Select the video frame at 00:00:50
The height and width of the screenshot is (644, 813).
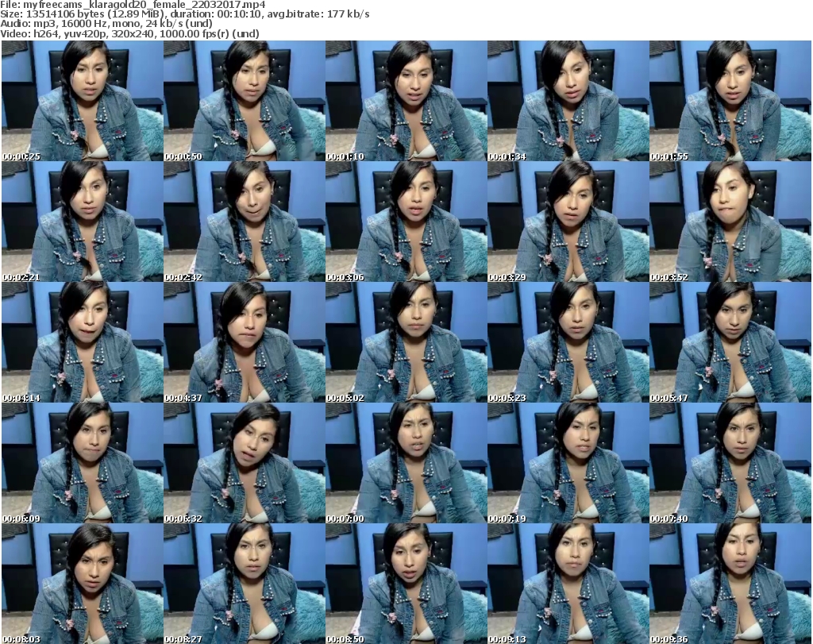coord(245,101)
